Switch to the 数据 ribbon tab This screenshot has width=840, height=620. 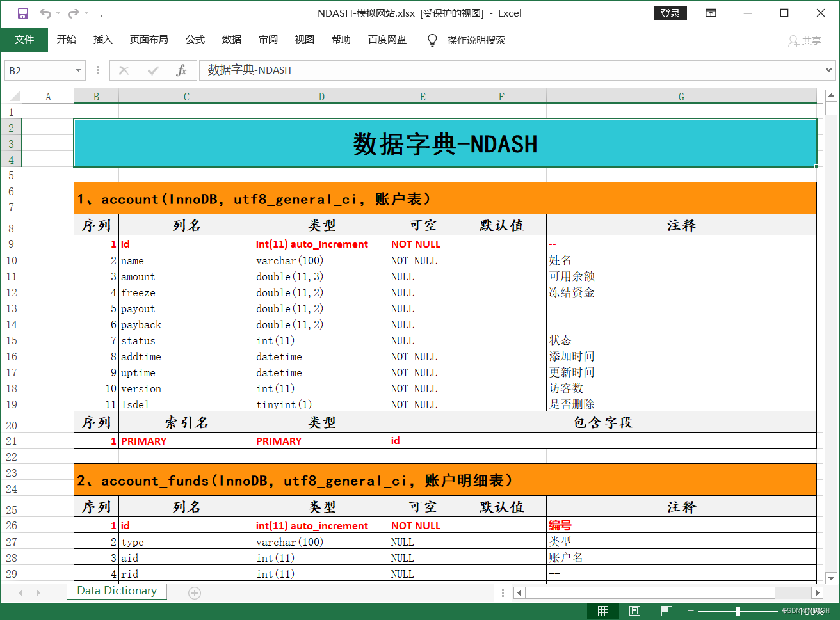click(232, 40)
